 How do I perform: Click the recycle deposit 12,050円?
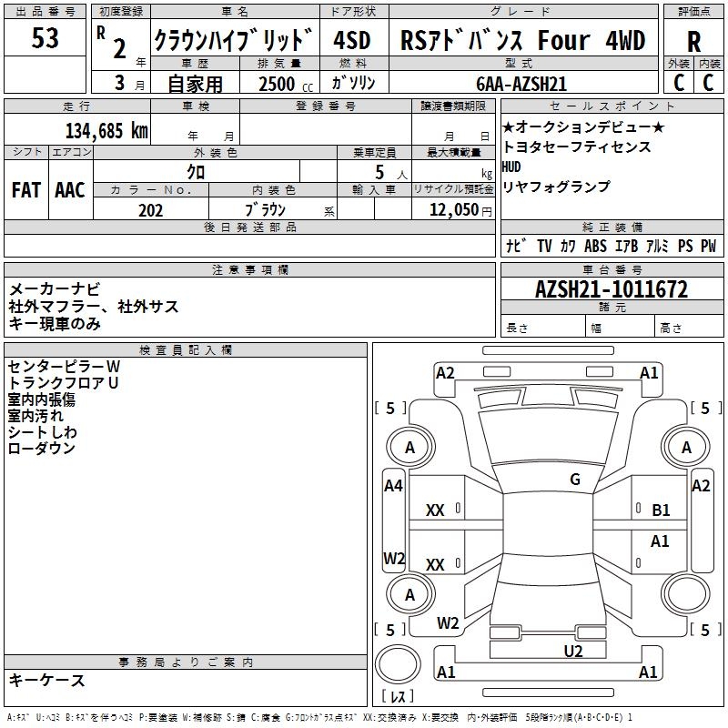(460, 210)
